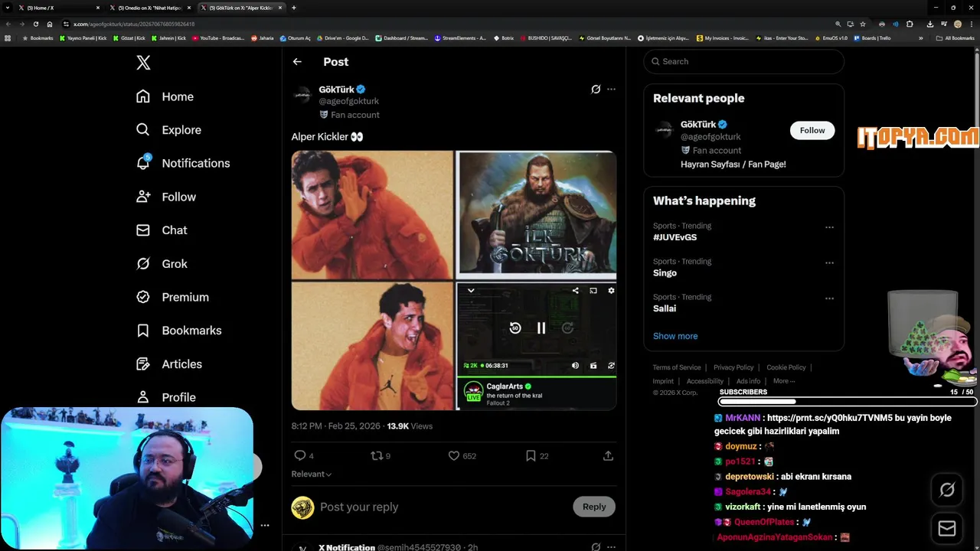The image size is (980, 551).
Task: Click the reply comment icon
Action: coord(300,455)
